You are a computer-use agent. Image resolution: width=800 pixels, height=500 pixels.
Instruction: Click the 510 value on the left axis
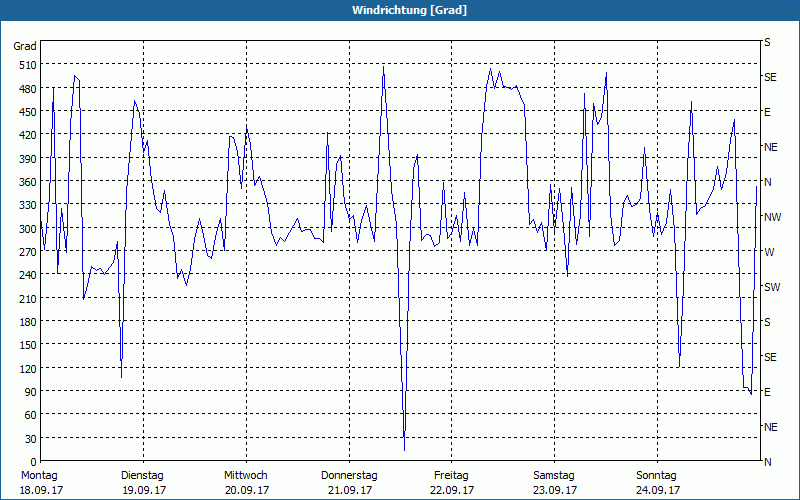pyautogui.click(x=28, y=65)
